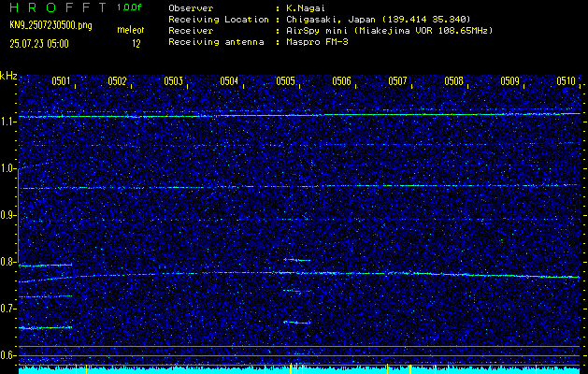Click the 0.7 kHz axis label
This screenshot has height=374, width=588.
[7, 309]
